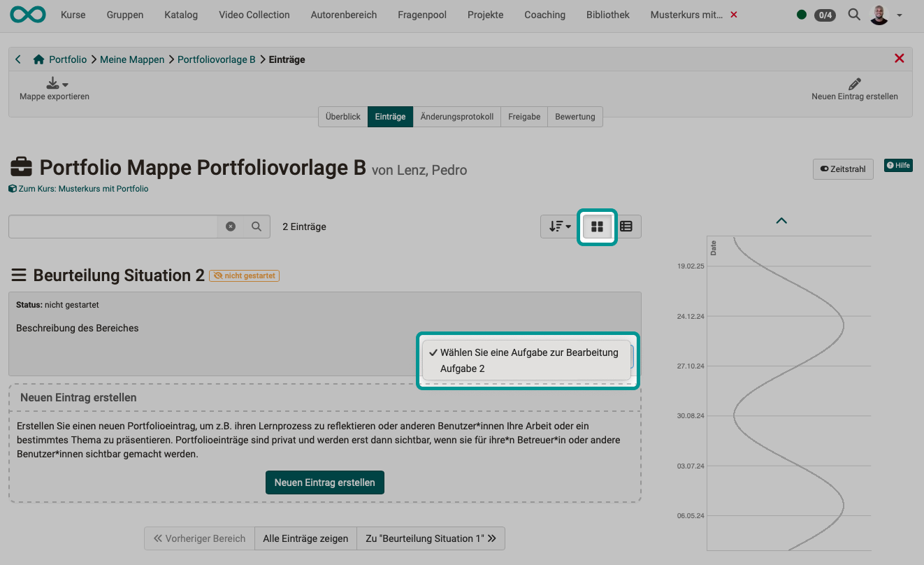The height and width of the screenshot is (565, 924).
Task: Clear the entry search field
Action: pos(231,226)
